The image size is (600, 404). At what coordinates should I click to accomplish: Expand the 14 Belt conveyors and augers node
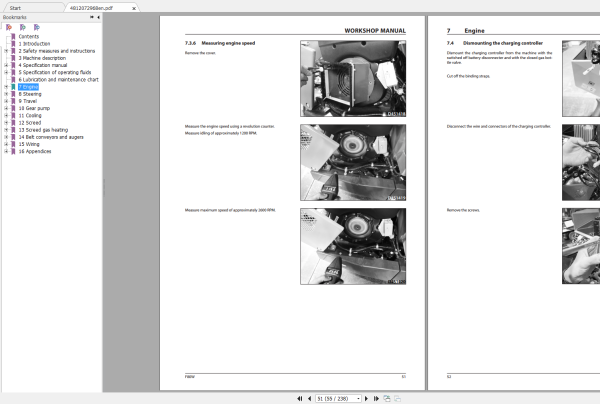point(6,137)
